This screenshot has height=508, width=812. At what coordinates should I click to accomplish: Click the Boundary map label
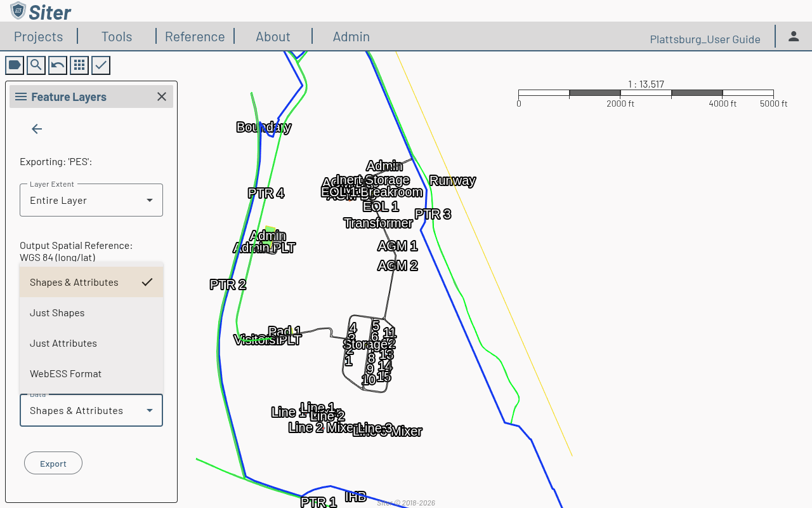click(x=263, y=127)
